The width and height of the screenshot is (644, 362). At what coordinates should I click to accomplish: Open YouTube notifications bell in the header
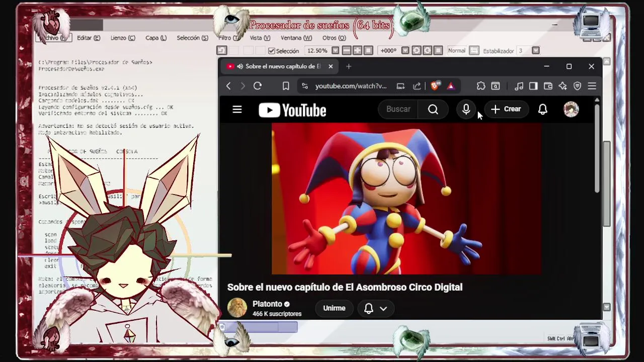tap(542, 109)
